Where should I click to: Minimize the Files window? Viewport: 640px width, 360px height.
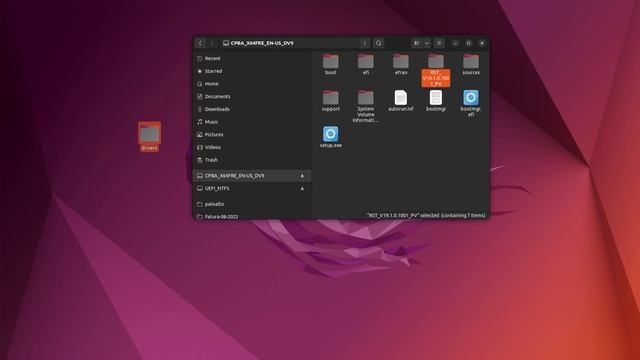pos(455,43)
